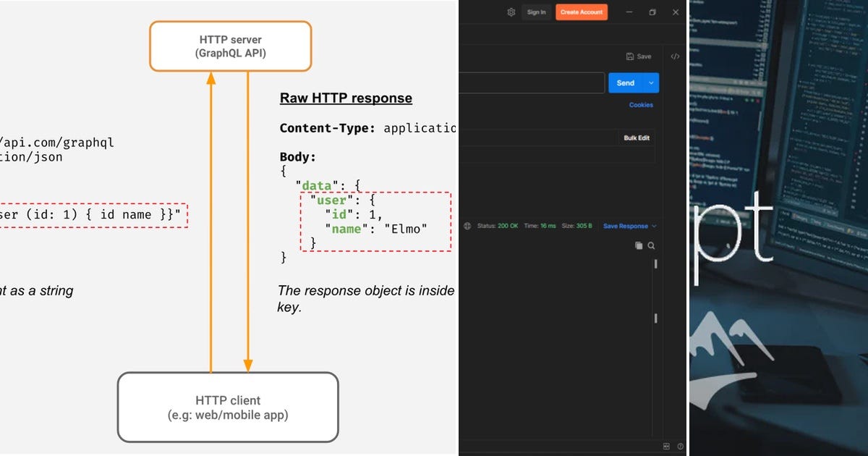Open the Postman settings gear
Image resolution: width=868 pixels, height=456 pixels.
click(511, 12)
